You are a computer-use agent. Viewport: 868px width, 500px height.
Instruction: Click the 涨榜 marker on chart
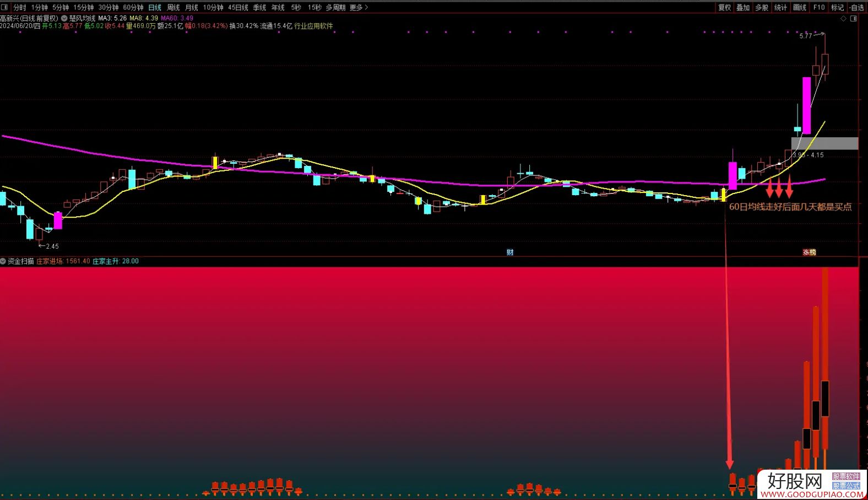[809, 252]
